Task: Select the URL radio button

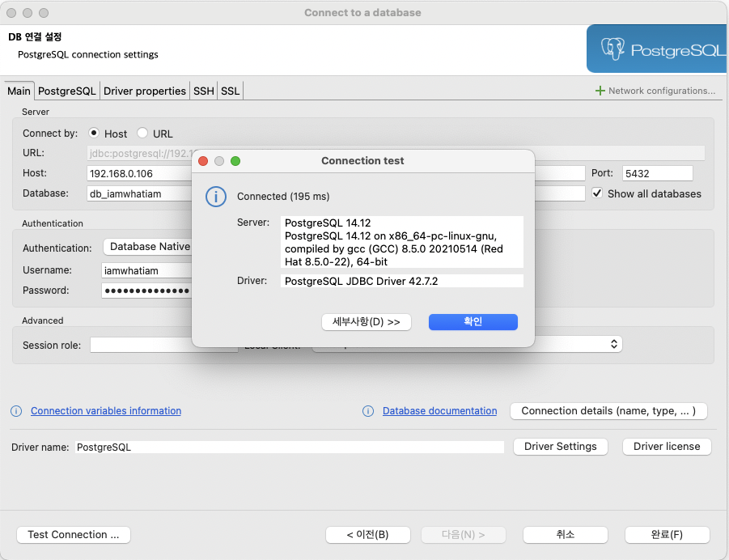Action: (142, 133)
